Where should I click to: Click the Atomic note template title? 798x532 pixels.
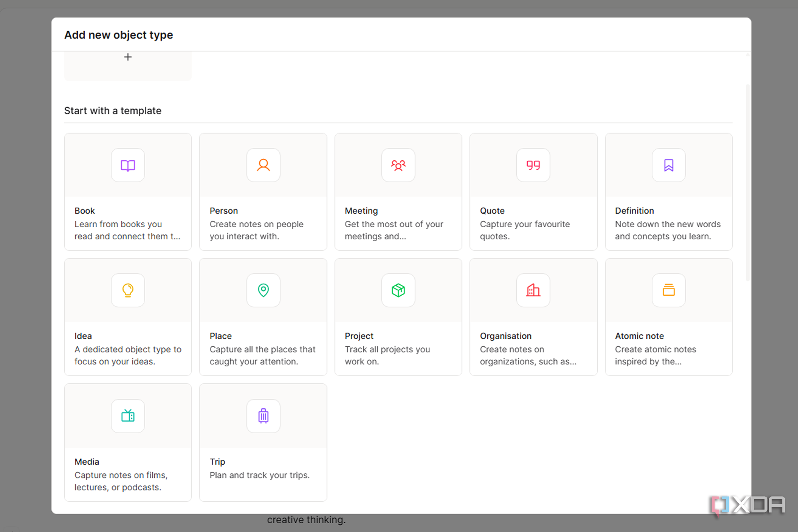(x=639, y=336)
